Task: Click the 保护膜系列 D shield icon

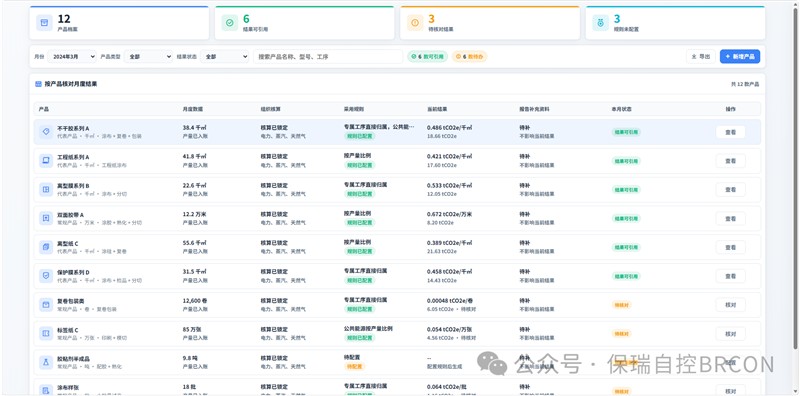Action: (46, 276)
